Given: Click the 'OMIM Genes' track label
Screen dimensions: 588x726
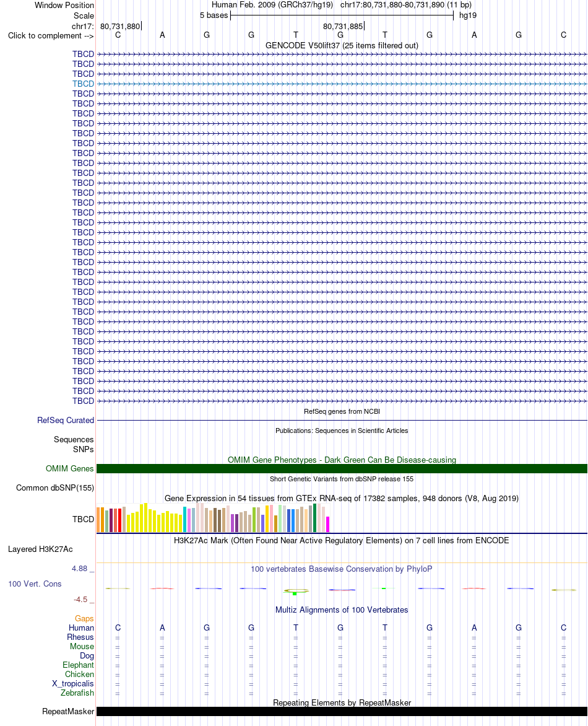Looking at the screenshot, I should pyautogui.click(x=70, y=468).
